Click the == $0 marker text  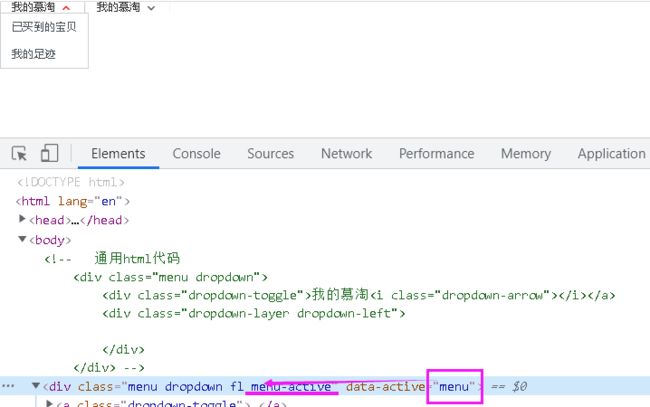click(509, 387)
